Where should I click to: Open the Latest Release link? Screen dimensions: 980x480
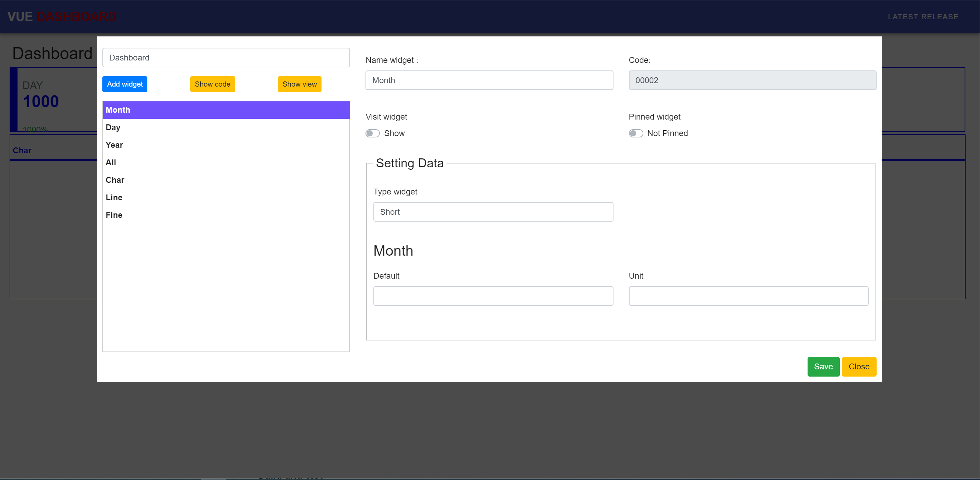(x=923, y=17)
